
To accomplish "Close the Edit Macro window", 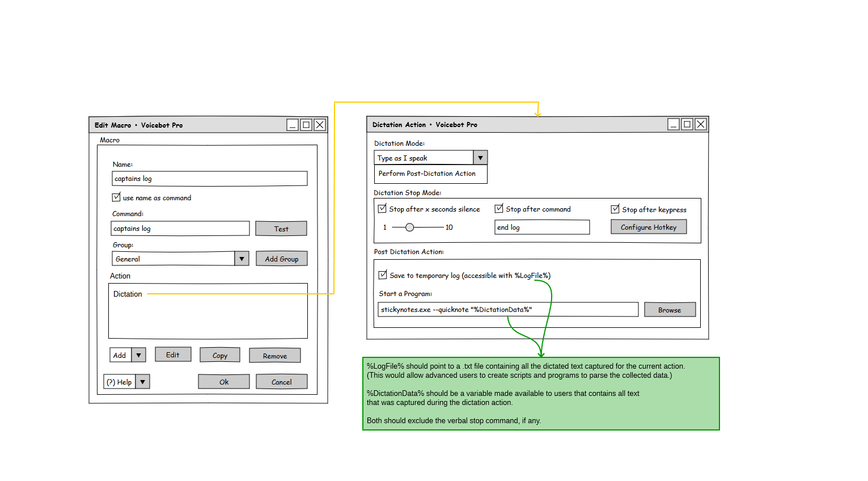I will tap(320, 125).
